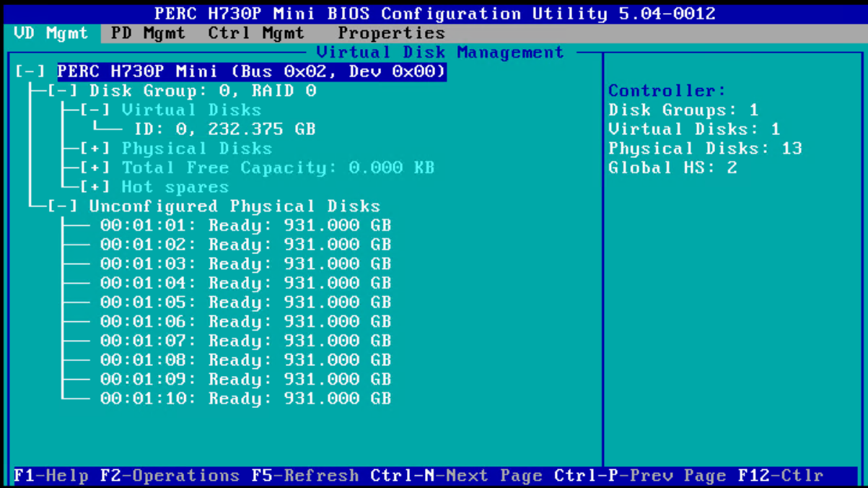This screenshot has width=868, height=488.
Task: Select the Virtual Disks label
Action: coord(191,110)
